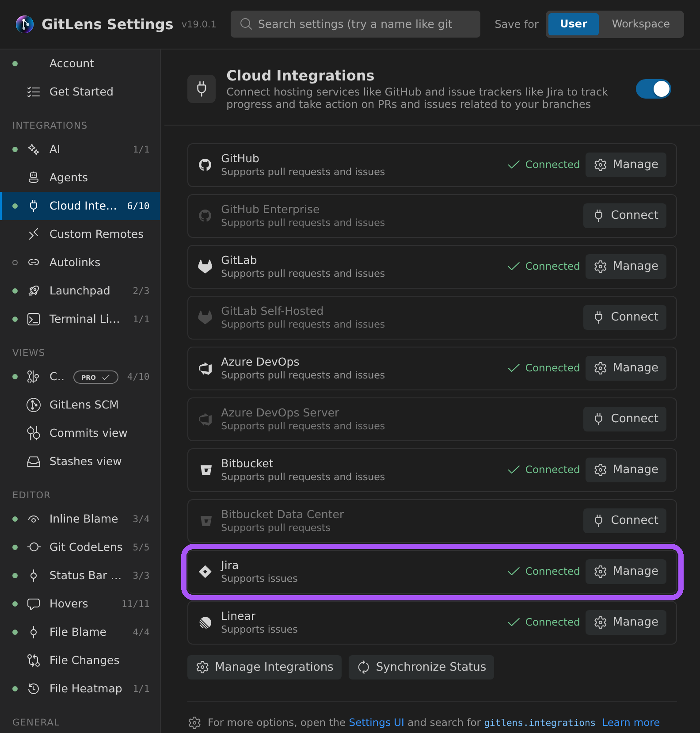Click the search magnifier icon
700x733 pixels.
point(246,24)
